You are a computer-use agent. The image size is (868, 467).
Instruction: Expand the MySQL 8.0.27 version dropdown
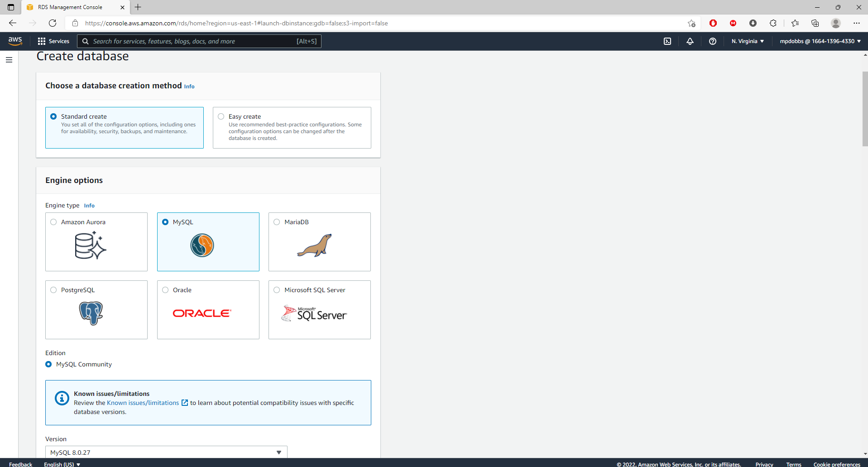(166, 452)
